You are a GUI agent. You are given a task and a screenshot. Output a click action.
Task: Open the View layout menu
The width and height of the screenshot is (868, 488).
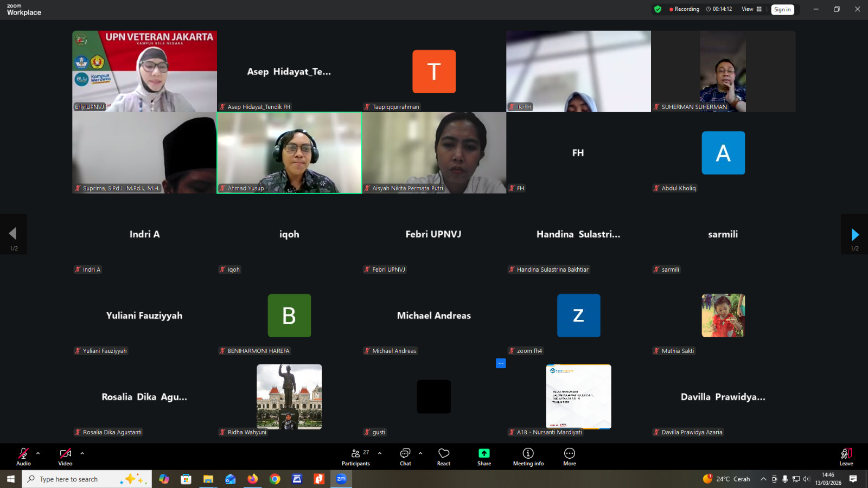pos(751,9)
